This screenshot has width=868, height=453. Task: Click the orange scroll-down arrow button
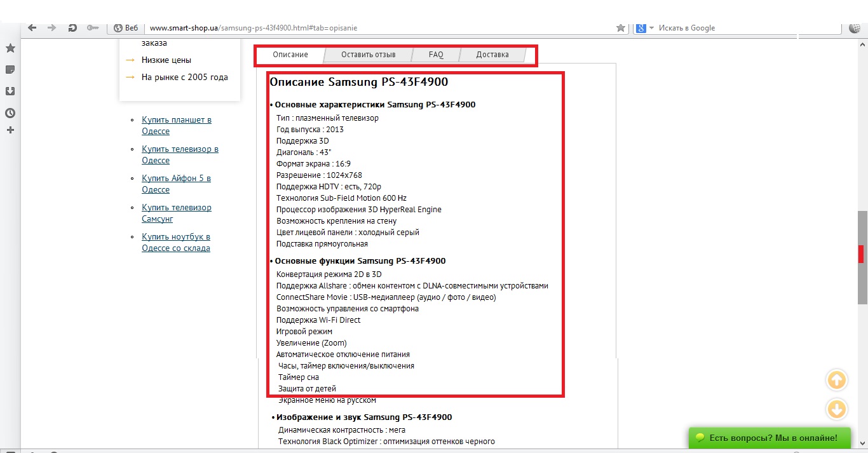837,409
